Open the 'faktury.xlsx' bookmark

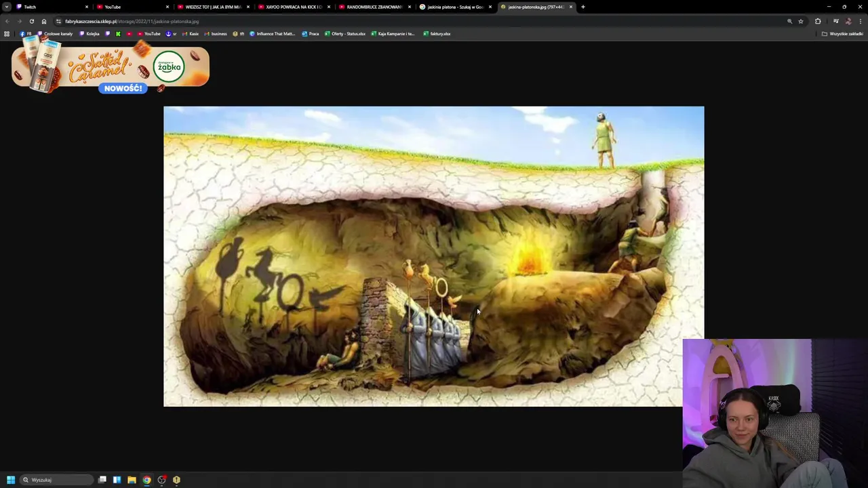[x=437, y=34]
